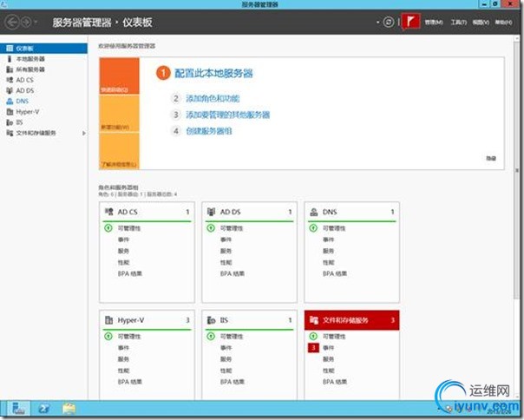Click the vertical scrollbar on the right
524x420 pixels.
click(x=517, y=171)
